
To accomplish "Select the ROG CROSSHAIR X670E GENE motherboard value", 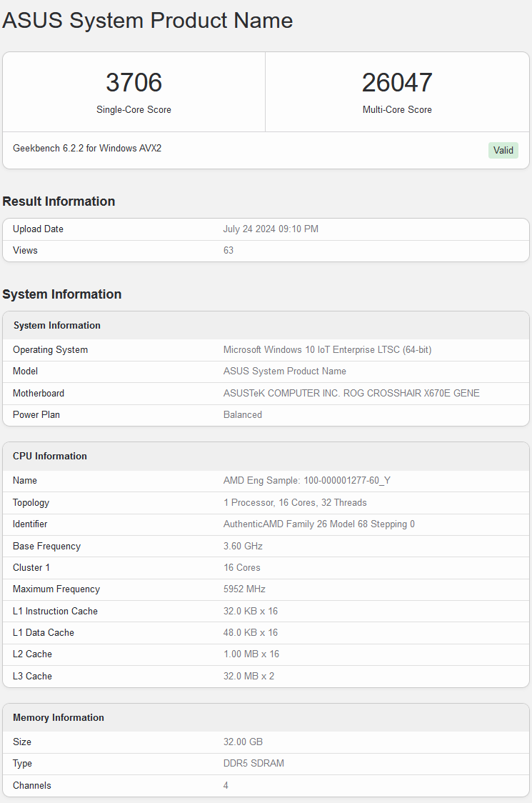I will (351, 394).
